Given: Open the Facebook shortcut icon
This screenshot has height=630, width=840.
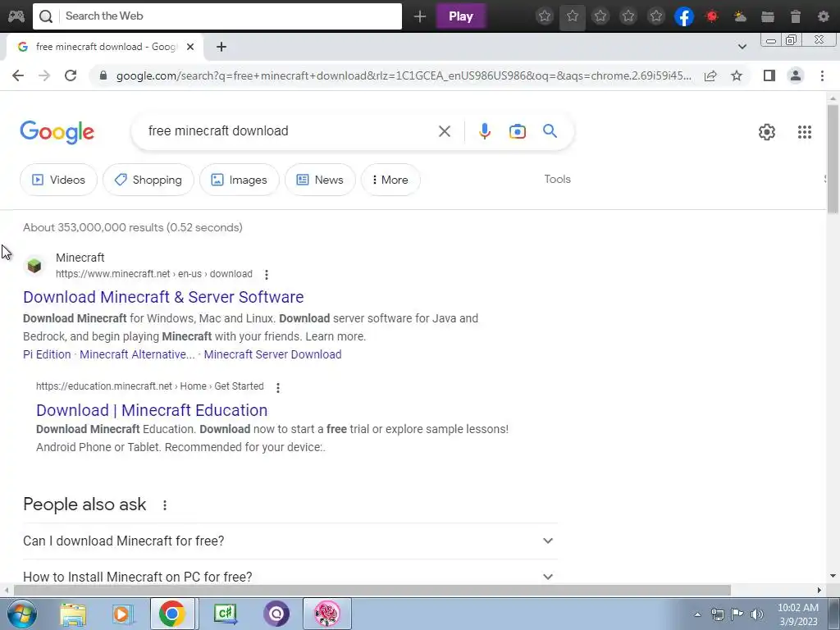Looking at the screenshot, I should coord(684,16).
